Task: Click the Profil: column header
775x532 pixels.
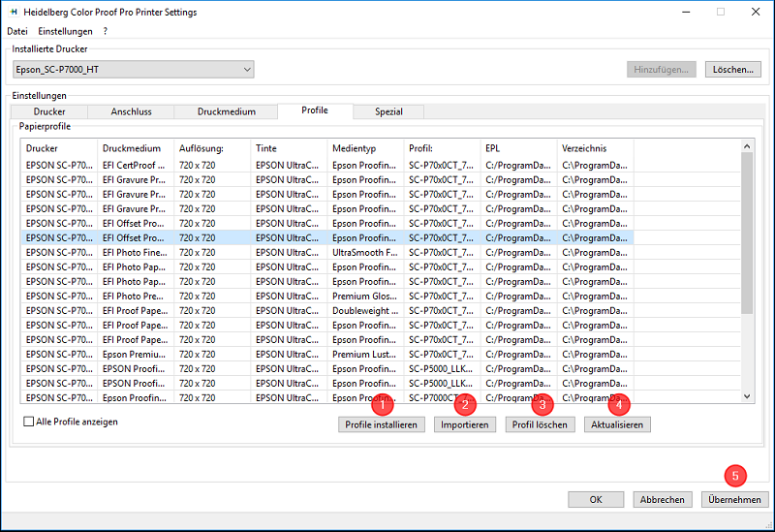Action: [442, 148]
